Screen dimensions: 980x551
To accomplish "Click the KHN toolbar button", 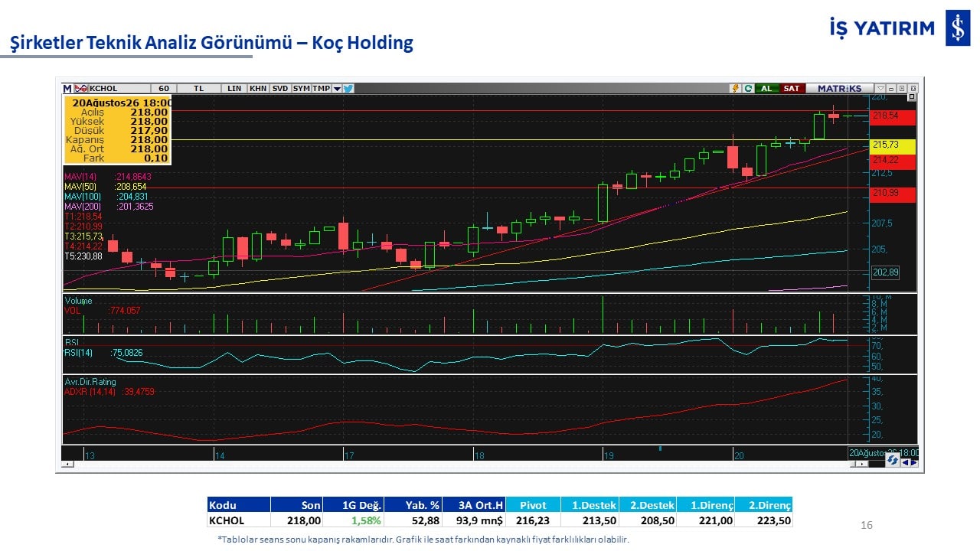I will click(258, 88).
